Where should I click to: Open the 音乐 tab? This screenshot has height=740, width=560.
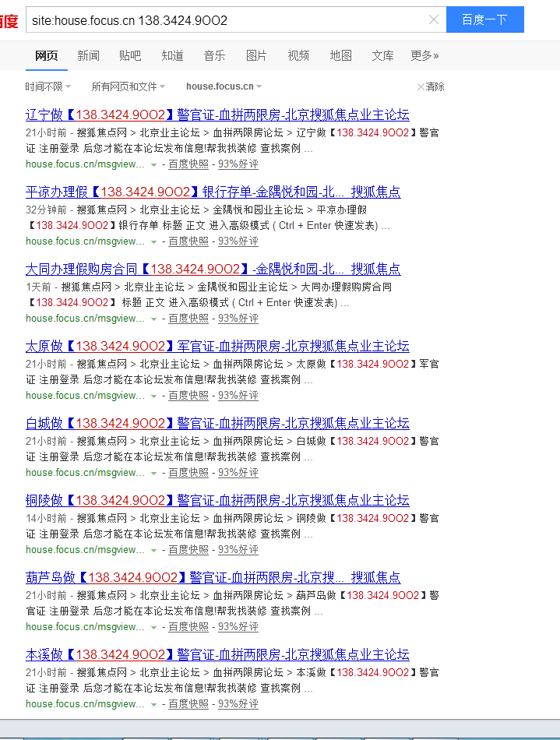pyautogui.click(x=215, y=55)
